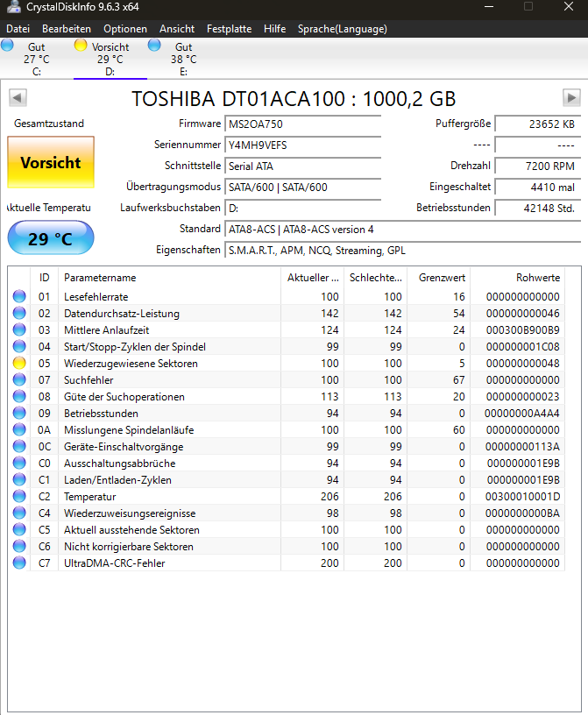Click the blue status orb for drive C:
Image resolution: width=588 pixels, height=715 pixels.
[7, 46]
